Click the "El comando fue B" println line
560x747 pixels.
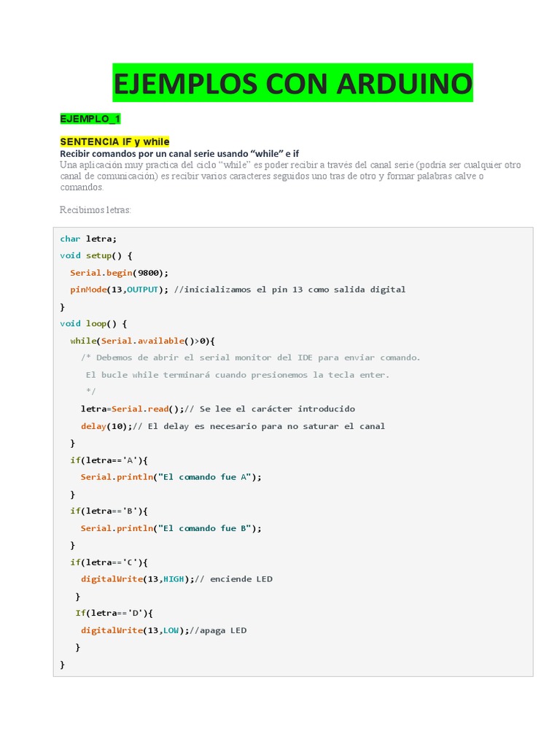[x=171, y=528]
